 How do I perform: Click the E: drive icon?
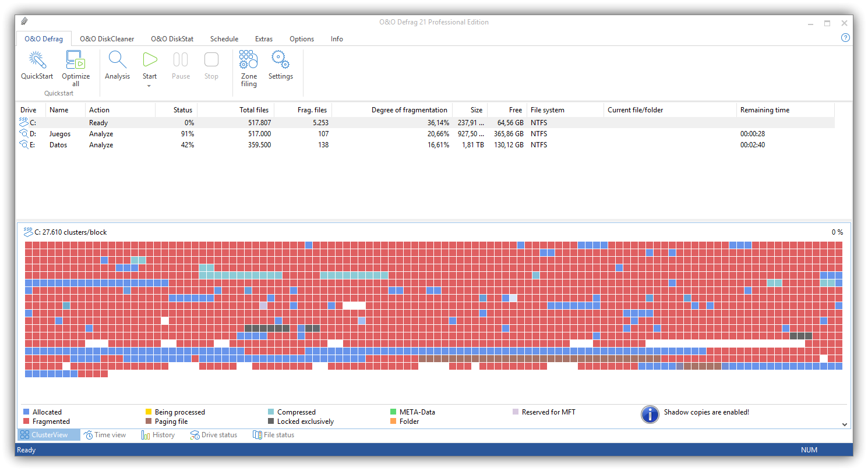[x=24, y=145]
